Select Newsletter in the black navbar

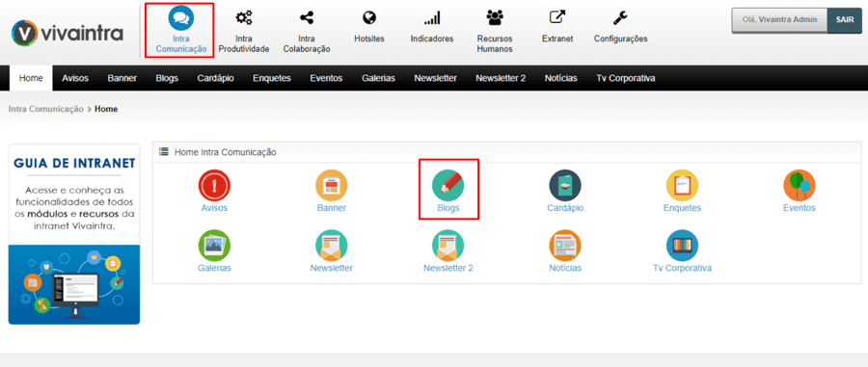click(435, 78)
